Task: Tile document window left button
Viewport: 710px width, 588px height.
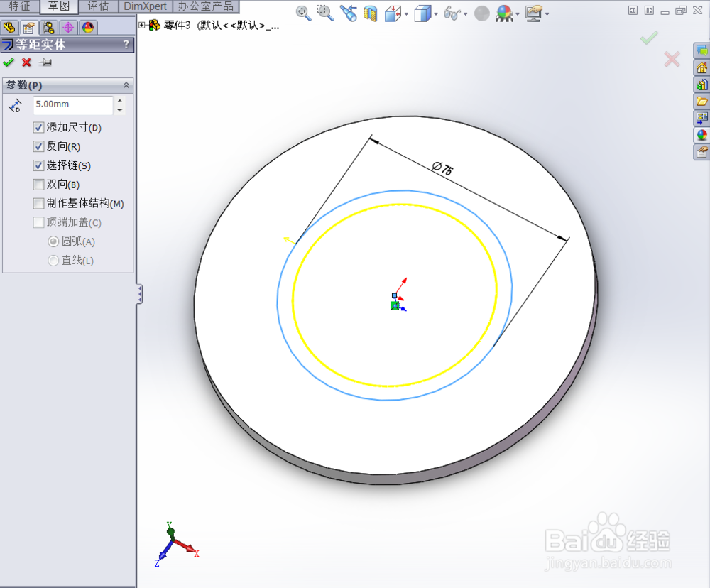Action: (633, 11)
